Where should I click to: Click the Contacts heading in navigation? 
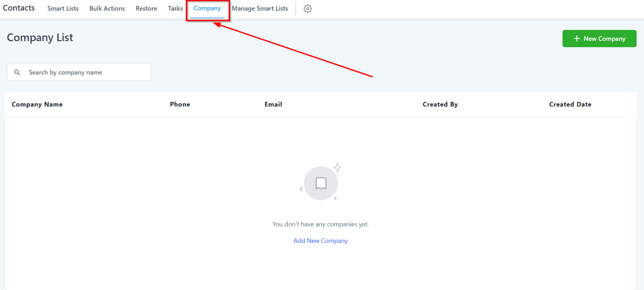tap(19, 8)
